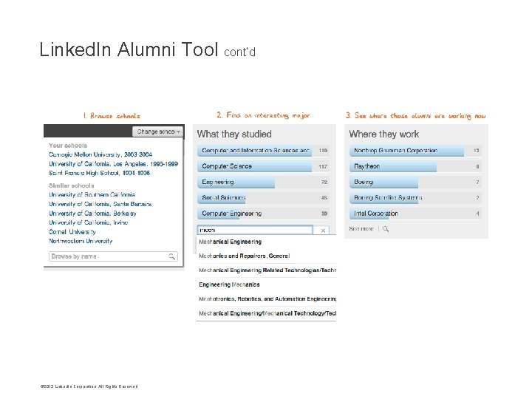Select Mechatronics, Robotics, and Automation Engineering suggestion
Viewport: 532px width, 399px height.
(x=267, y=299)
